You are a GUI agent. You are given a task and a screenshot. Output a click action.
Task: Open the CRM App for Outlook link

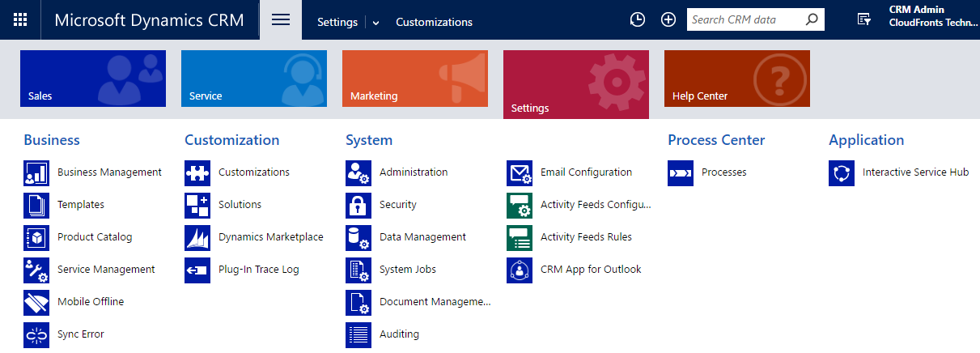click(x=591, y=270)
